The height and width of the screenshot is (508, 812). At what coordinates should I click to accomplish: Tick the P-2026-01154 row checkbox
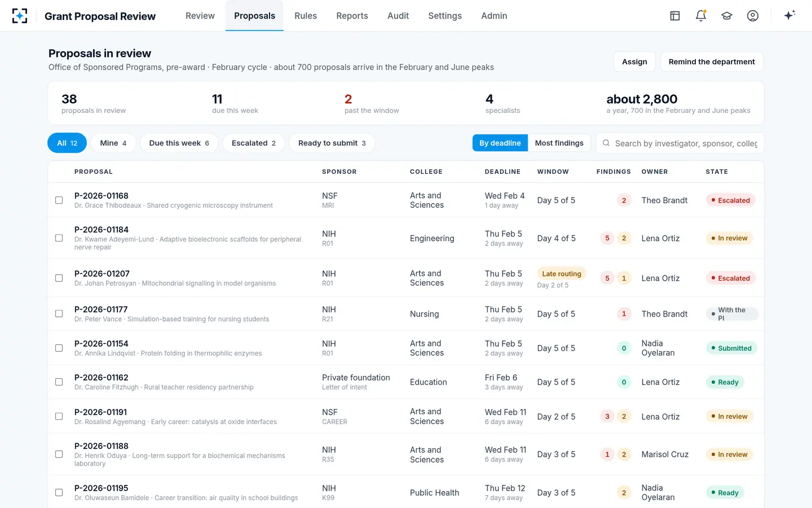tap(59, 348)
